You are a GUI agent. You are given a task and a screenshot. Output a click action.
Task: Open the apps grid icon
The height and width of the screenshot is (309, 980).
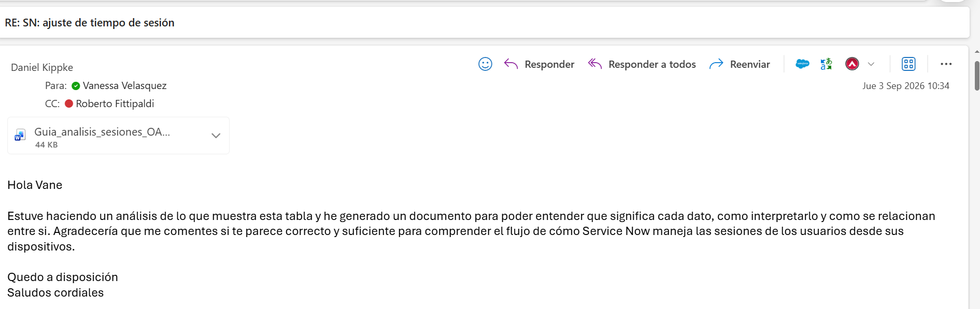coord(908,64)
